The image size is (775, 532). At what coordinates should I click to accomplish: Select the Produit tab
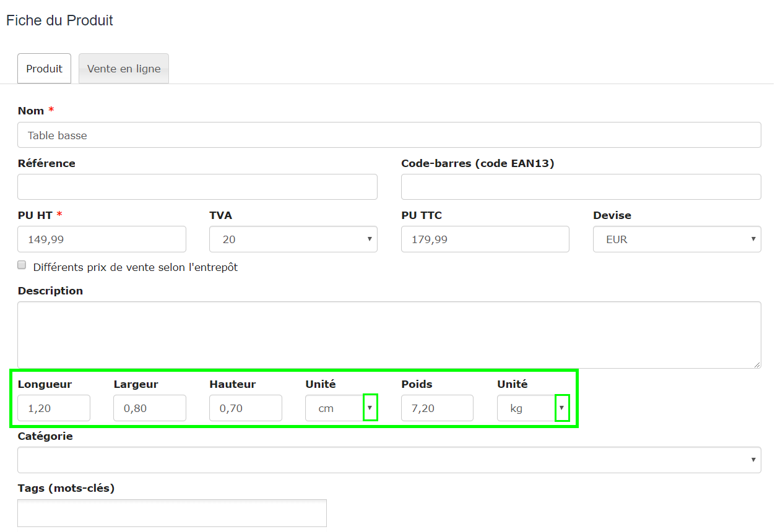[44, 68]
